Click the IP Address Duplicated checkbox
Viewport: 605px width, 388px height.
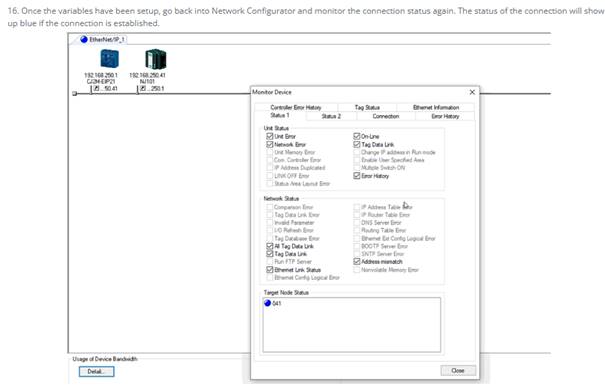click(270, 167)
